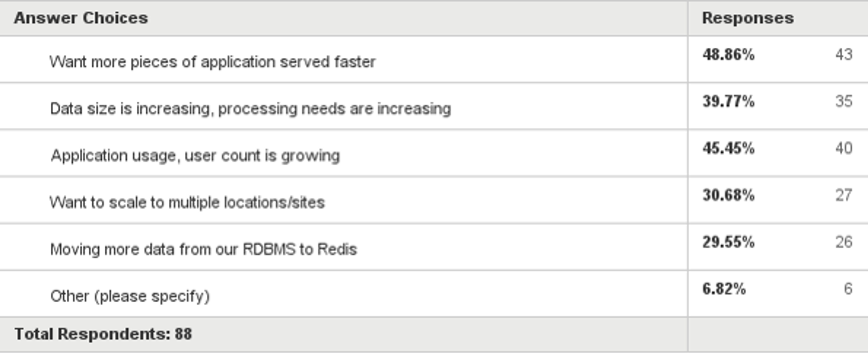Click the response count 43

pyautogui.click(x=844, y=54)
